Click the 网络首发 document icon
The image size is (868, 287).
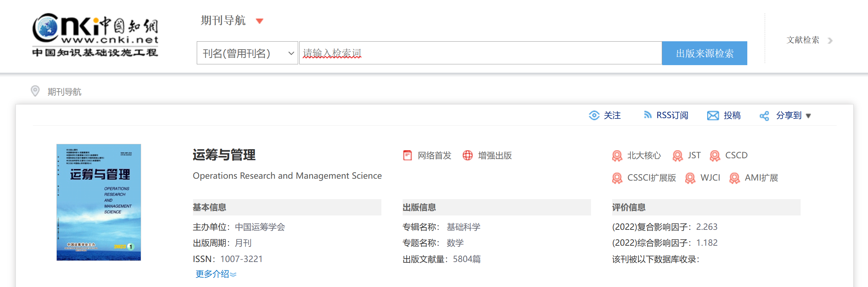[408, 156]
